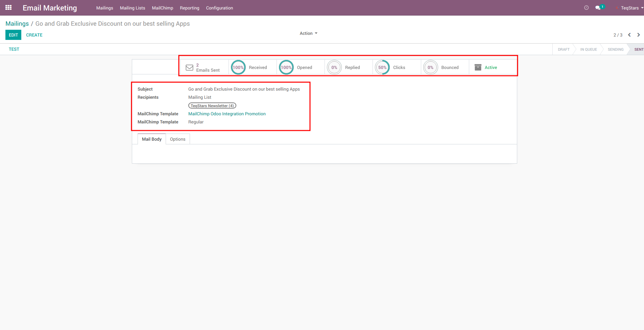Viewport: 644px width, 330px height.
Task: Switch to the Options tab
Action: [177, 139]
